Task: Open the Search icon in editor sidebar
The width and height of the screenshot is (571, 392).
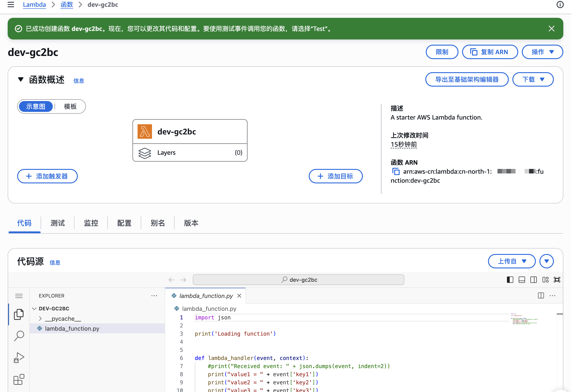Action: [x=19, y=336]
